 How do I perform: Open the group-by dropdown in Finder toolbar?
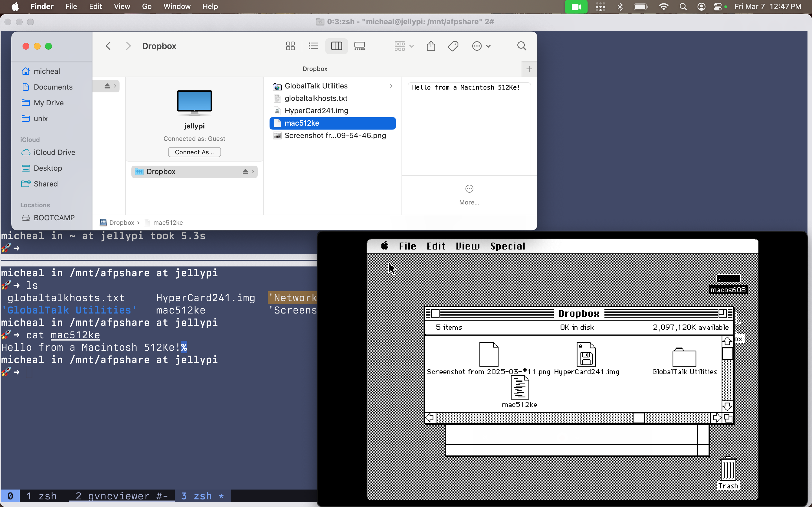pos(404,46)
